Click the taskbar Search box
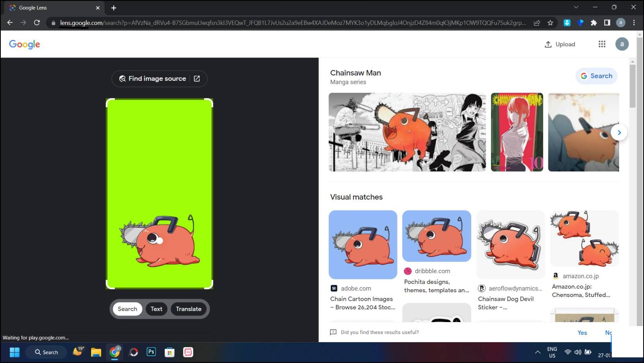The width and height of the screenshot is (644, 363). (x=46, y=352)
